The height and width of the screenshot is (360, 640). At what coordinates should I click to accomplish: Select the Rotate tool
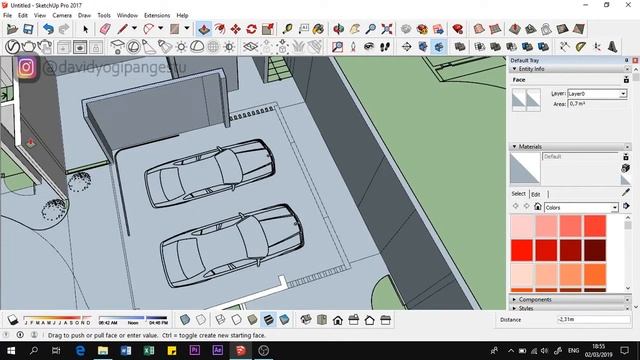pyautogui.click(x=251, y=29)
